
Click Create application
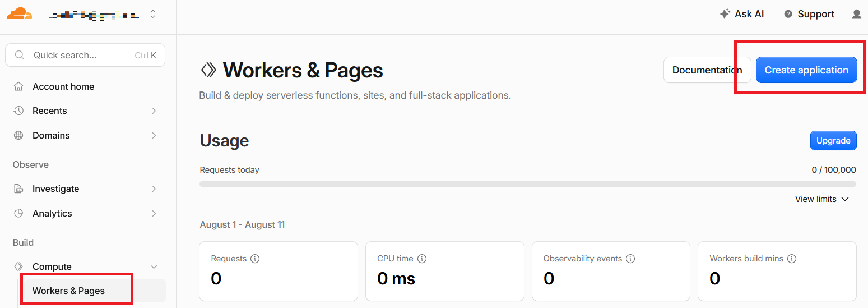click(x=806, y=70)
